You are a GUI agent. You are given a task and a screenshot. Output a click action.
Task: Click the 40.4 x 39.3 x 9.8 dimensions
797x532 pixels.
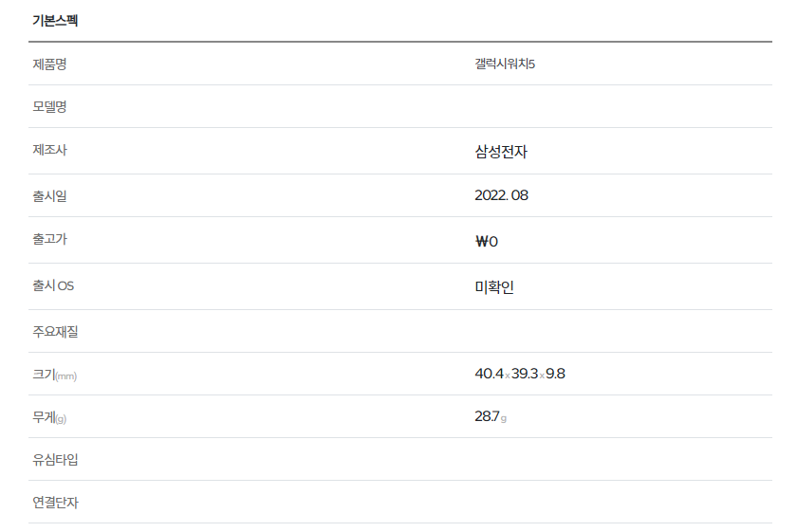520,374
